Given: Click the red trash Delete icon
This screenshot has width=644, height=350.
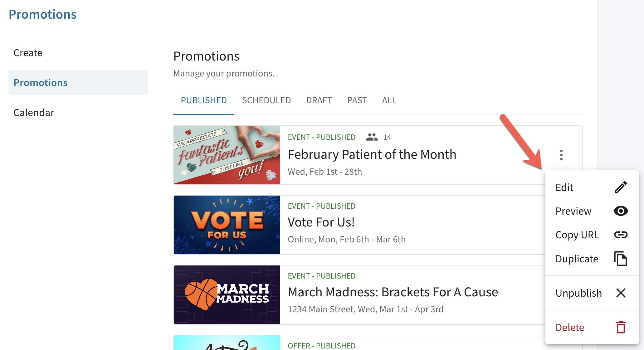Looking at the screenshot, I should [621, 327].
